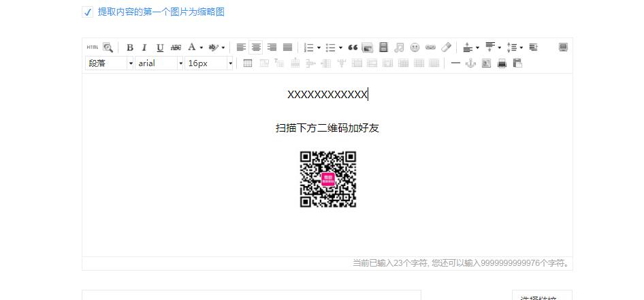Preview the editor content

click(x=486, y=63)
